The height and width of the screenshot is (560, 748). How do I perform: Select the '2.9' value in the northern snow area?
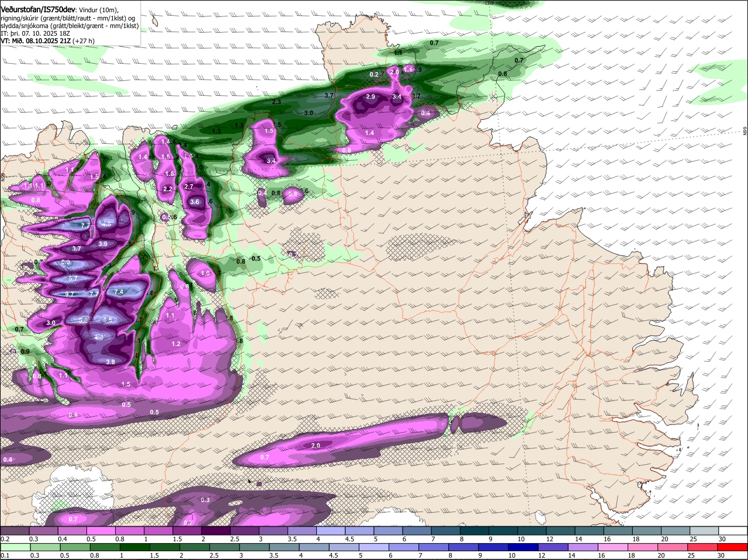(x=370, y=96)
